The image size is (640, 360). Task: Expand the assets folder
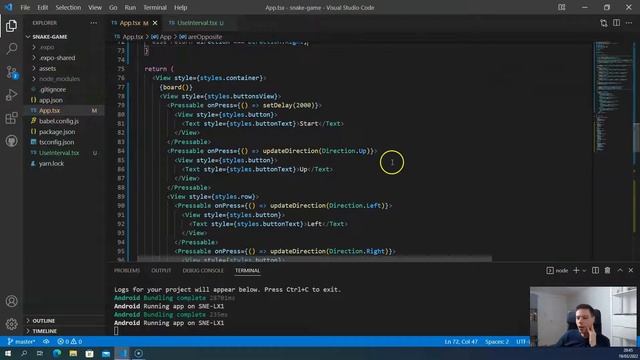point(47,69)
